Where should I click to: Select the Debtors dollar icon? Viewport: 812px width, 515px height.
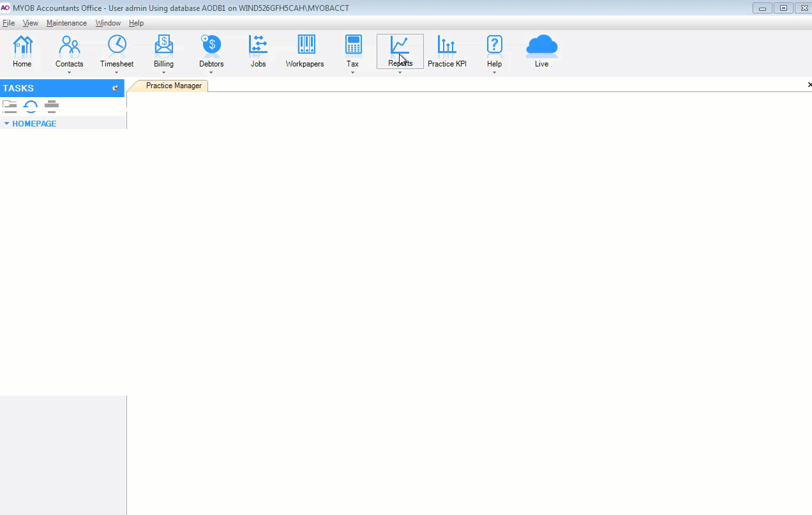(211, 46)
